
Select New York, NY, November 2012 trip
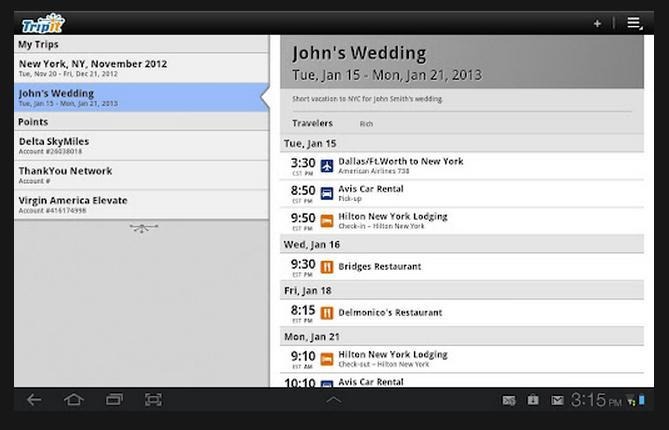(140, 68)
